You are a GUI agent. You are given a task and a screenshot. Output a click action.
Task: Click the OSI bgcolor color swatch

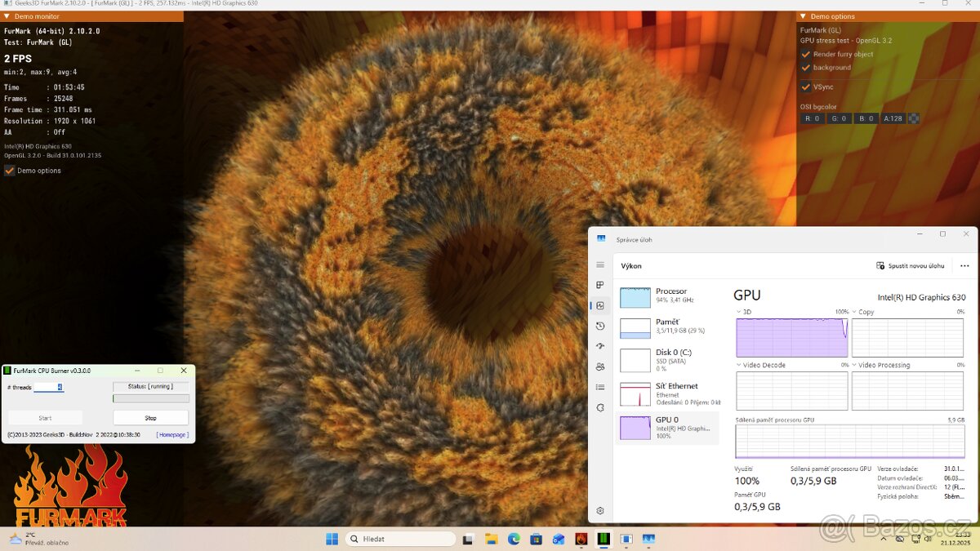tap(914, 118)
